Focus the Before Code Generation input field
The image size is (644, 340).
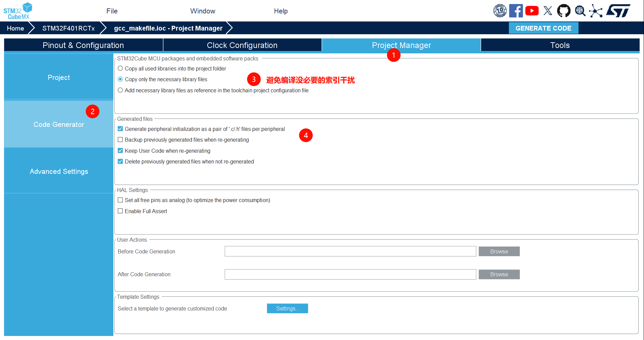point(350,251)
